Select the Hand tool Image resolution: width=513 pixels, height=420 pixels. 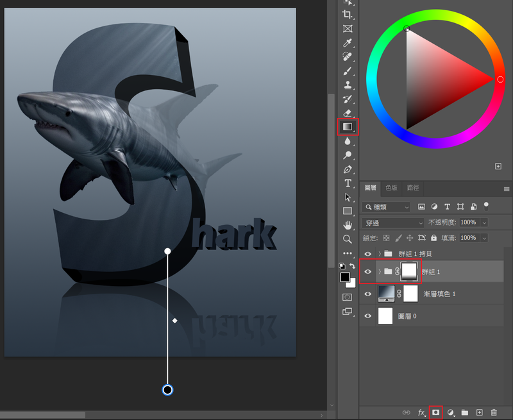pyautogui.click(x=348, y=225)
